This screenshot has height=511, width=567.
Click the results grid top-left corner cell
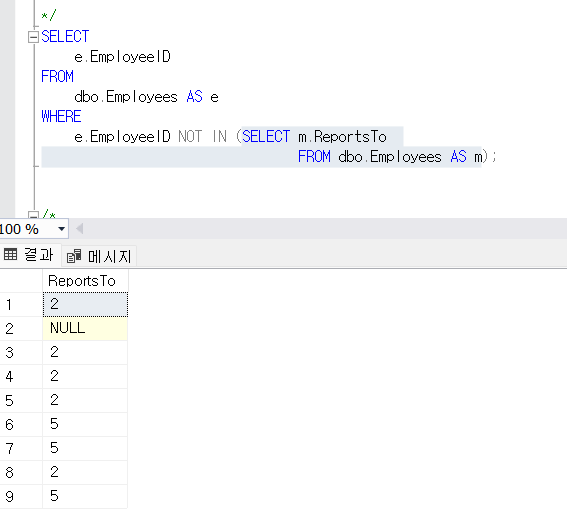pos(21,281)
